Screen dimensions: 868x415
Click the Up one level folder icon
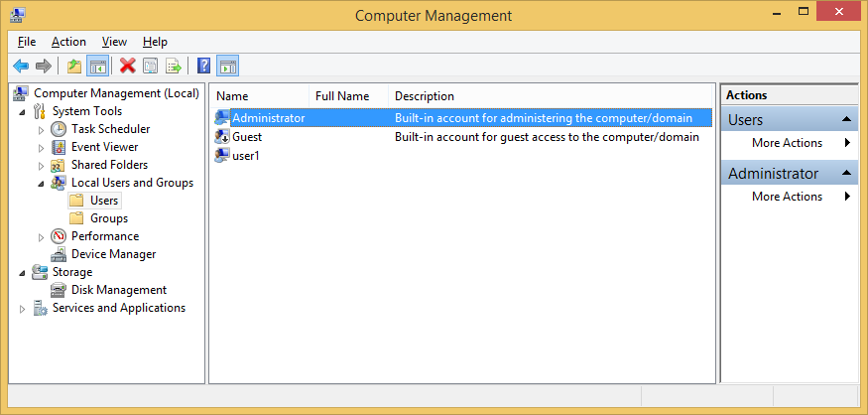click(74, 66)
